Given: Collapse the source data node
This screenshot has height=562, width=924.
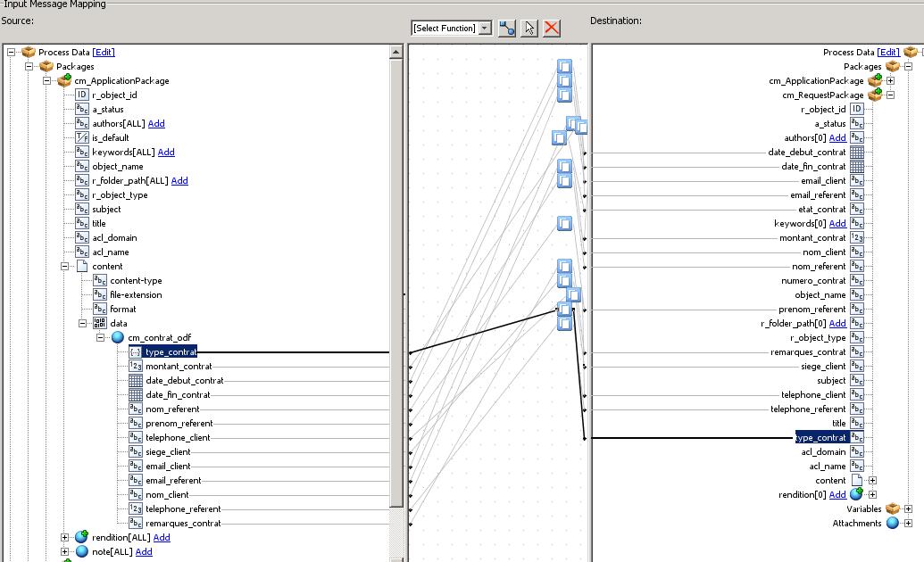Looking at the screenshot, I should pyautogui.click(x=82, y=324).
